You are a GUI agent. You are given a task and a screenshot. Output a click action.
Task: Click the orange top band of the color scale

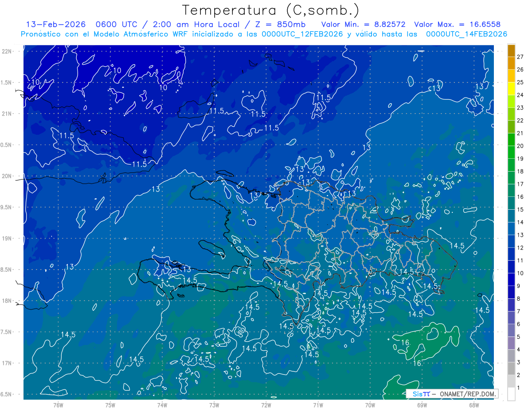coord(511,51)
